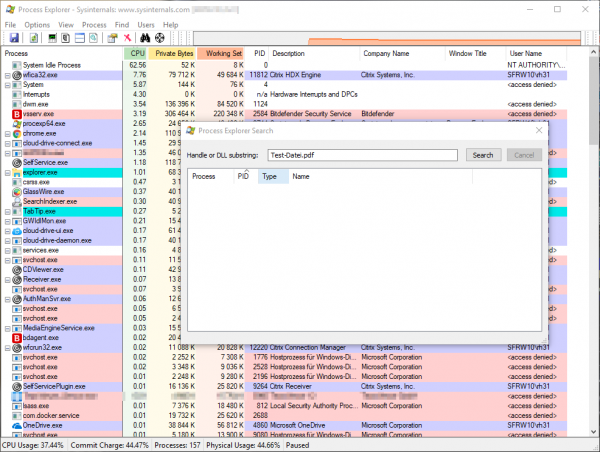600x452 pixels.
Task: Close the Process Explorer Search dialog
Action: click(x=539, y=131)
